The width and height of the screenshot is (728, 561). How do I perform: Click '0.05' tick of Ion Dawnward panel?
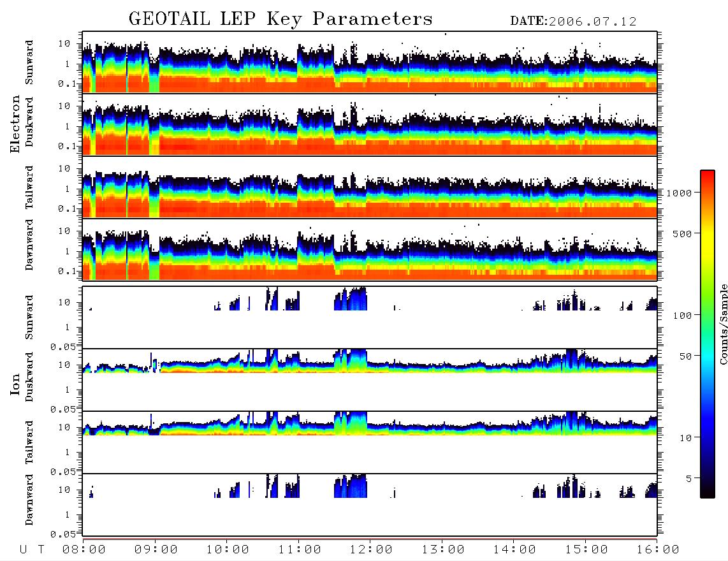pos(62,534)
